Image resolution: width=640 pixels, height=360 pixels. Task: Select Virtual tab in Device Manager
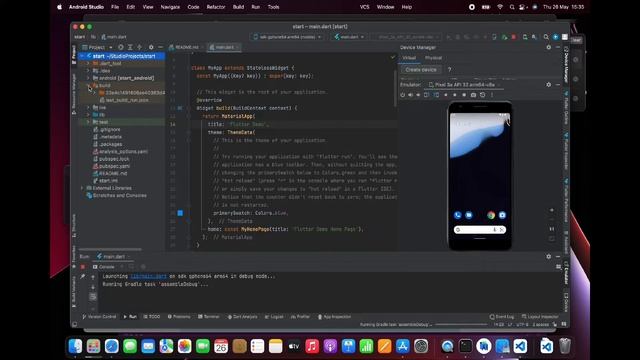(x=409, y=58)
